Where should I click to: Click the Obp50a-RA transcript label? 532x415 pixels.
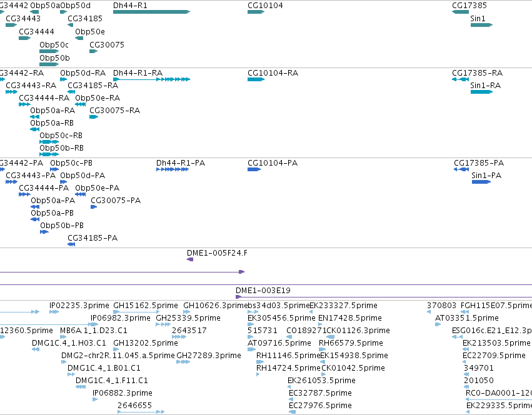(x=53, y=111)
